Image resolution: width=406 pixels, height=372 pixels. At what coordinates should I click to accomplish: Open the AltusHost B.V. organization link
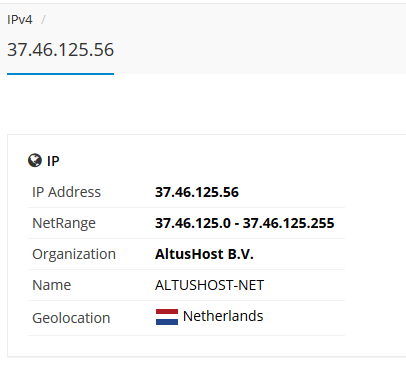click(x=204, y=254)
